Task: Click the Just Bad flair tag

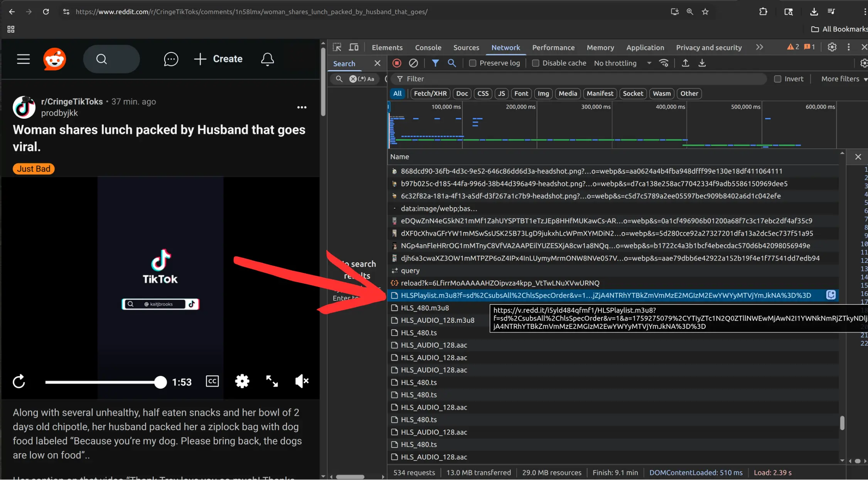Action: click(34, 168)
